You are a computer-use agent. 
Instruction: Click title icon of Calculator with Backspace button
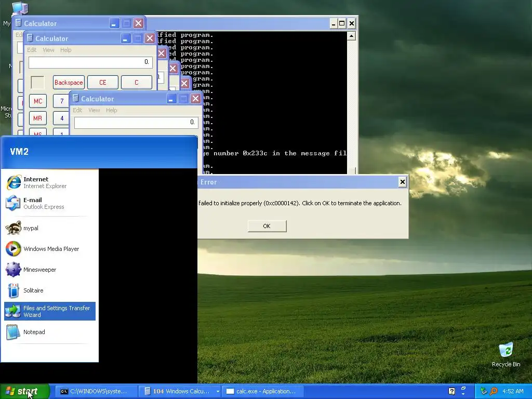[30, 38]
